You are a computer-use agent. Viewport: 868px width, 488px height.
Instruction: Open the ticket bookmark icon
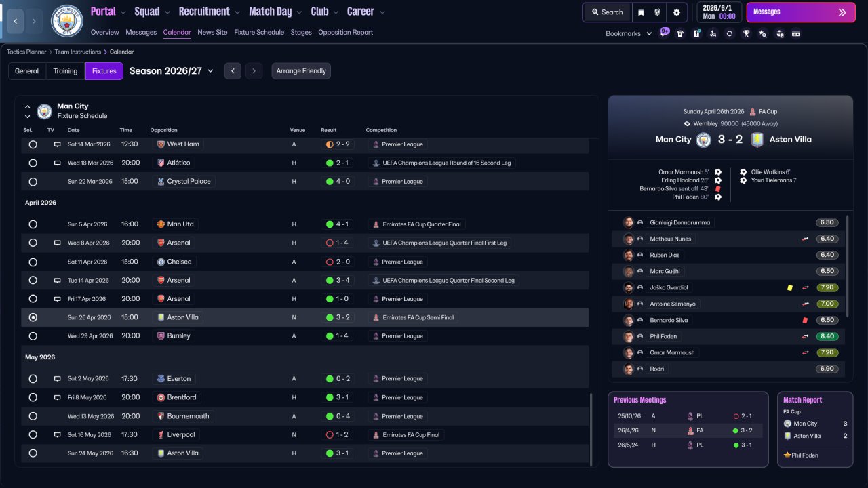coord(795,33)
